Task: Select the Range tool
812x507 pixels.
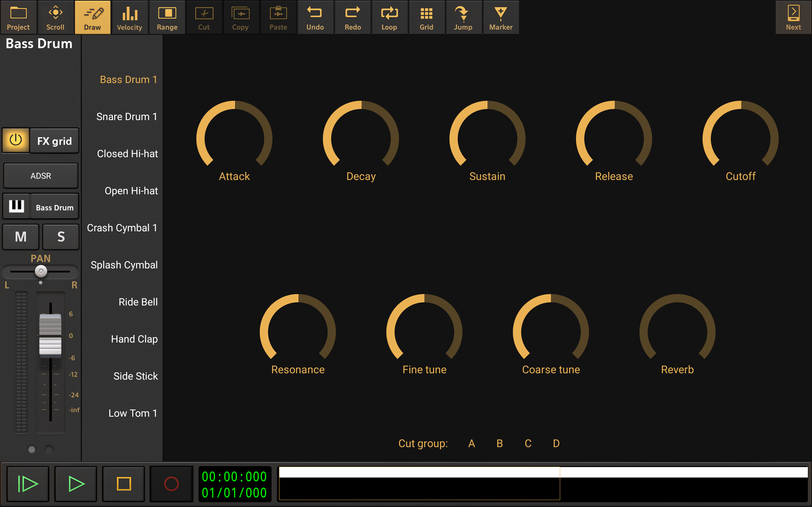Action: (x=167, y=17)
